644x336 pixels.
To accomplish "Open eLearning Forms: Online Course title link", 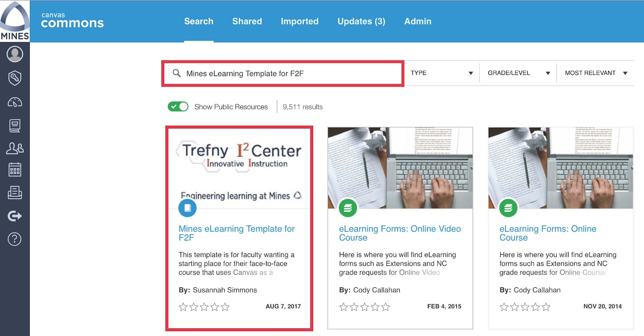I will click(548, 233).
